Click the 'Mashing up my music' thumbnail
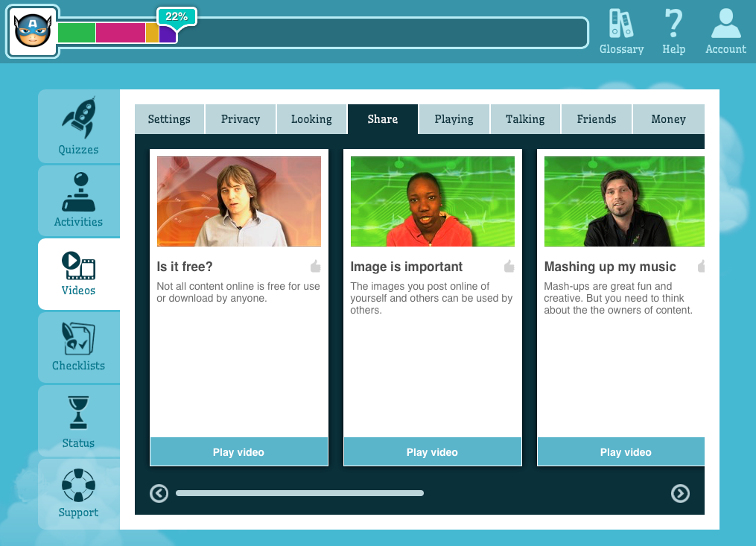This screenshot has height=546, width=756. [x=624, y=202]
